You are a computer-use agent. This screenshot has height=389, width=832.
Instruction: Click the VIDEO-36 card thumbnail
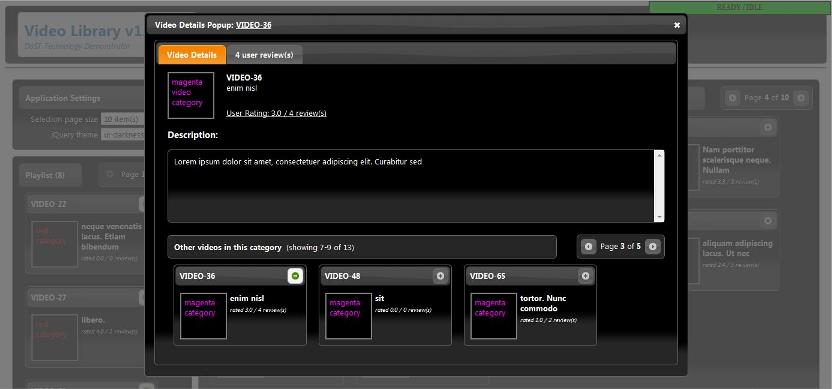(x=203, y=316)
